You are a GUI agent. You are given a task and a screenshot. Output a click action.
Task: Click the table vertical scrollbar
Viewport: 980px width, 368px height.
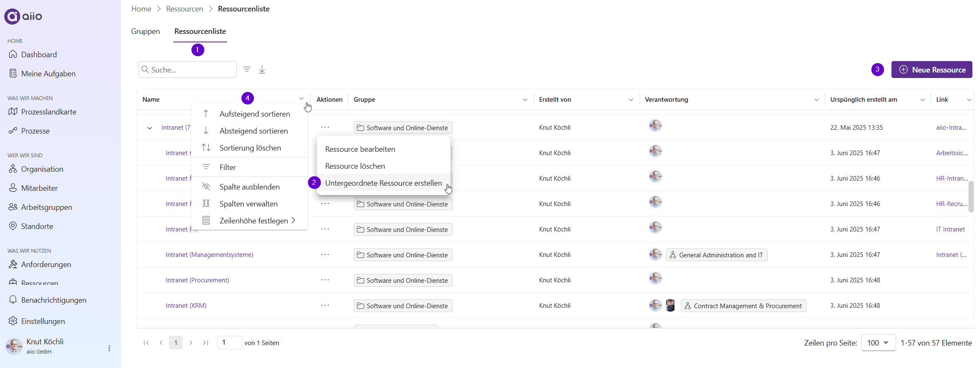pyautogui.click(x=971, y=196)
